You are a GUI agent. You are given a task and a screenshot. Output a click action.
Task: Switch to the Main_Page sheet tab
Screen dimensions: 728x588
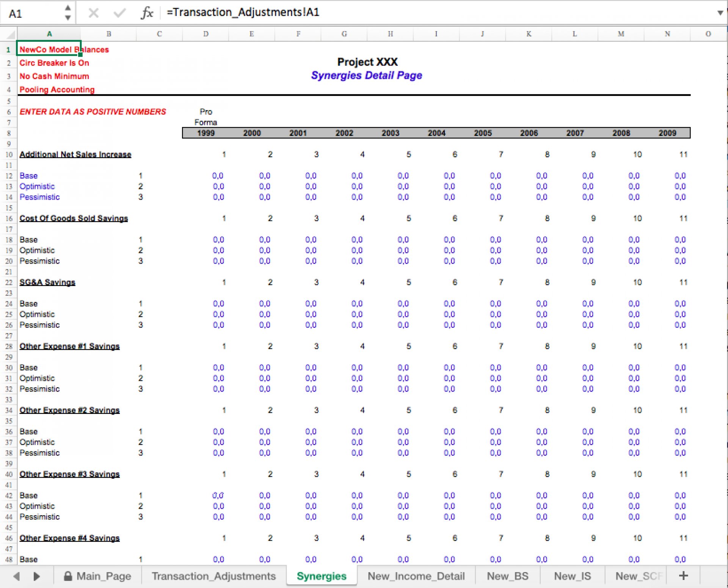(x=98, y=576)
